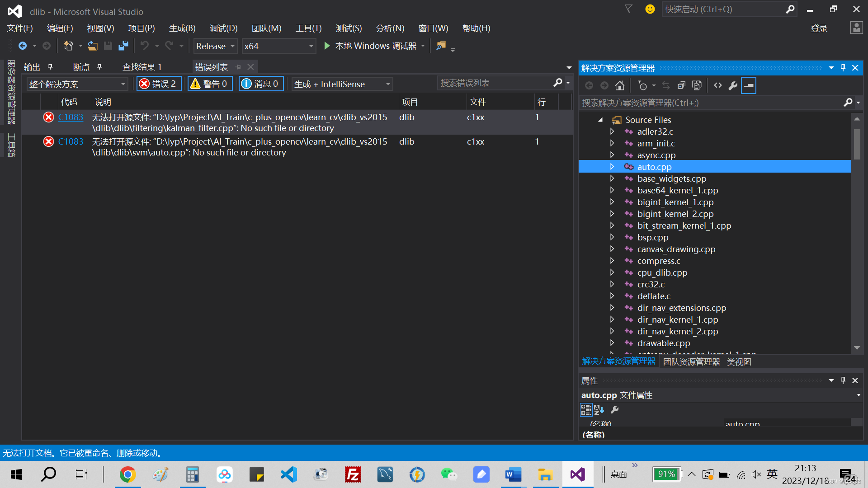Screen dimensions: 868x488
Task: Switch to the 团队资源管理器 tab
Action: tap(691, 361)
